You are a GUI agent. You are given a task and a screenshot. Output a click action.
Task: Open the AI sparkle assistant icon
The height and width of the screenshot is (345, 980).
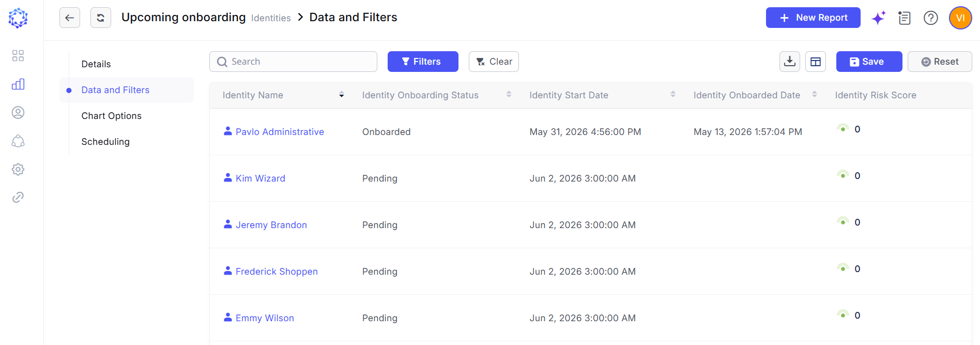[x=879, y=18]
